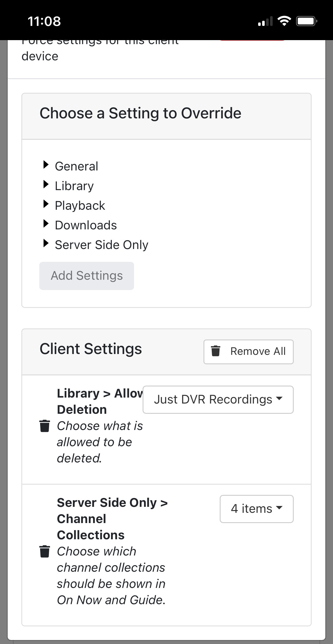Screen dimensions: 333x644
Task: Tap the cellular signal bars icon
Action: point(265,22)
